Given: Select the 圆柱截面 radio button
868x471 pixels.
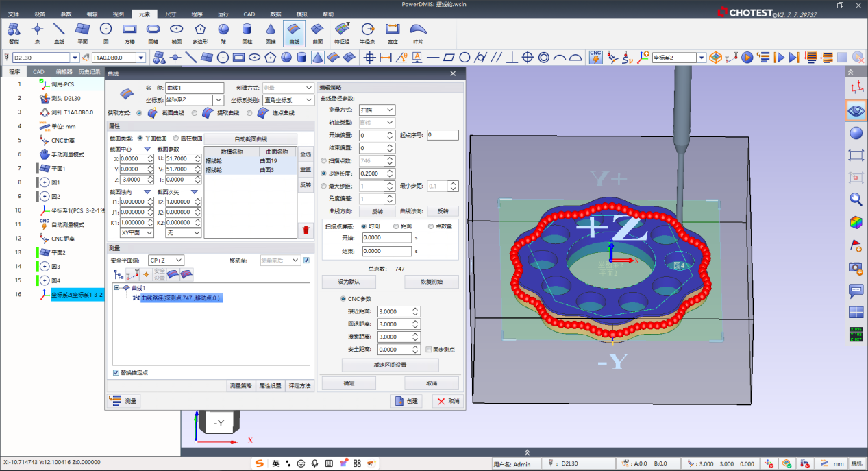Looking at the screenshot, I should point(176,138).
